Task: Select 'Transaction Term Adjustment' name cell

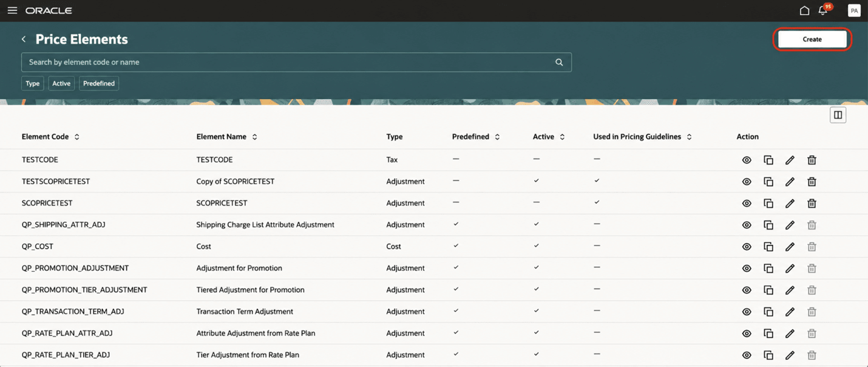Action: pyautogui.click(x=245, y=312)
